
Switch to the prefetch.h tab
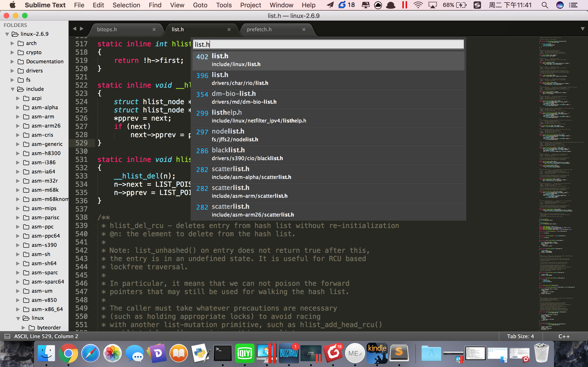point(259,29)
